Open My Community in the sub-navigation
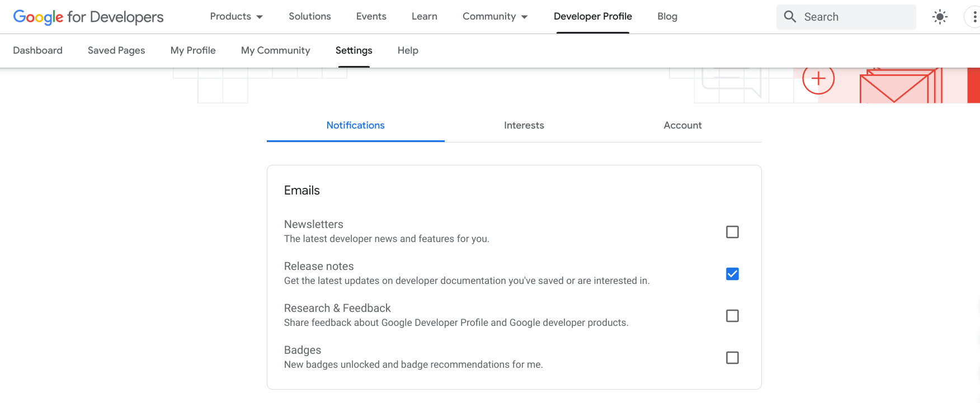Image resolution: width=980 pixels, height=403 pixels. pos(275,50)
